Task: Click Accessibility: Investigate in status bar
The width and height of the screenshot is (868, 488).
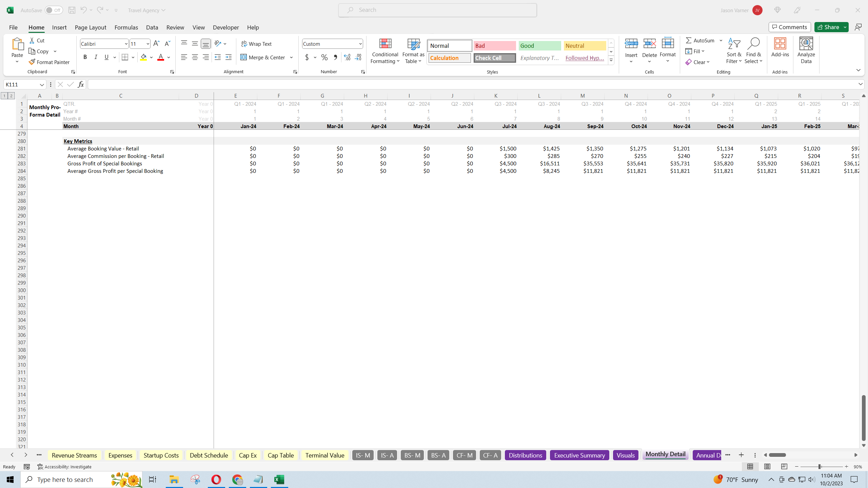Action: (64, 467)
